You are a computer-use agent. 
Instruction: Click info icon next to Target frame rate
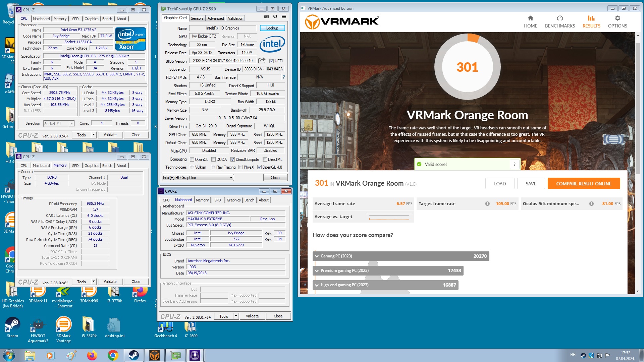click(487, 204)
